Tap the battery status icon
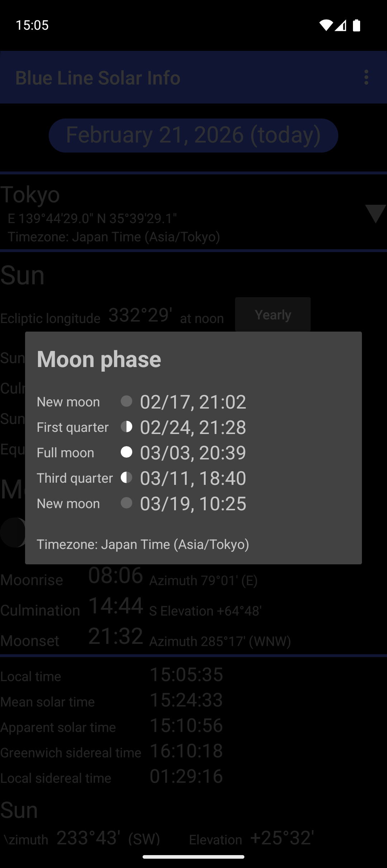Viewport: 387px width, 868px height. tap(357, 25)
